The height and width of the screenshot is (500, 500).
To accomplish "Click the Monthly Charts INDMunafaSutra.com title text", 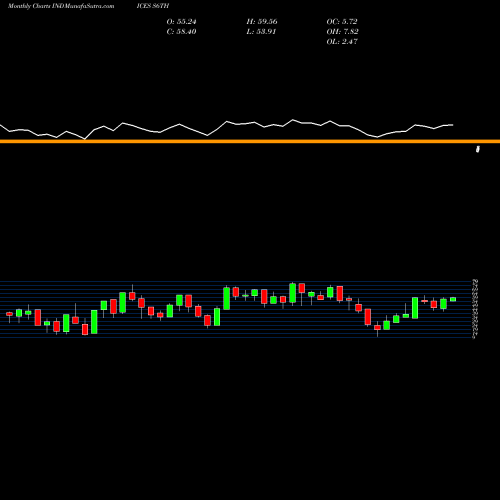I will point(61,6).
